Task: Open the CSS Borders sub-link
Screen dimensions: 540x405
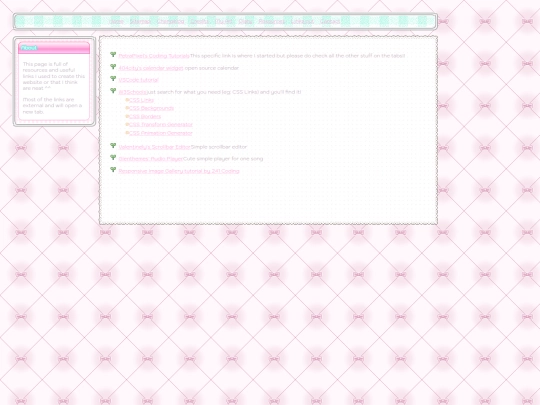Action: tap(145, 116)
